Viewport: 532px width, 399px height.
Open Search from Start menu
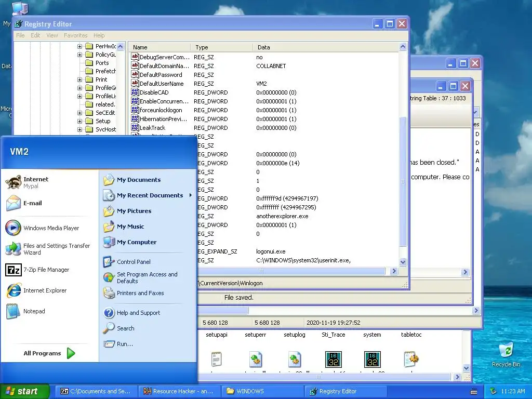(x=109, y=328)
